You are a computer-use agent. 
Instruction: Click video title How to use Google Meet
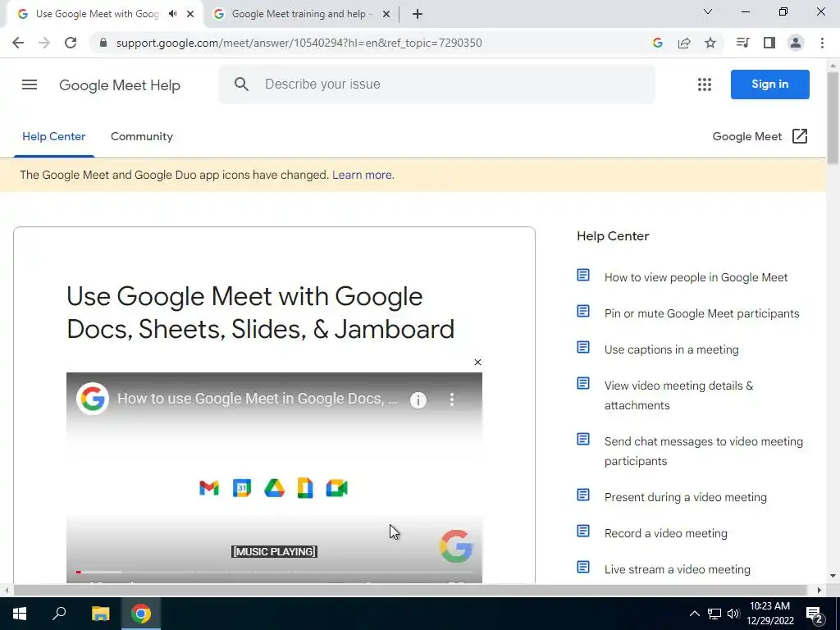pyautogui.click(x=257, y=399)
